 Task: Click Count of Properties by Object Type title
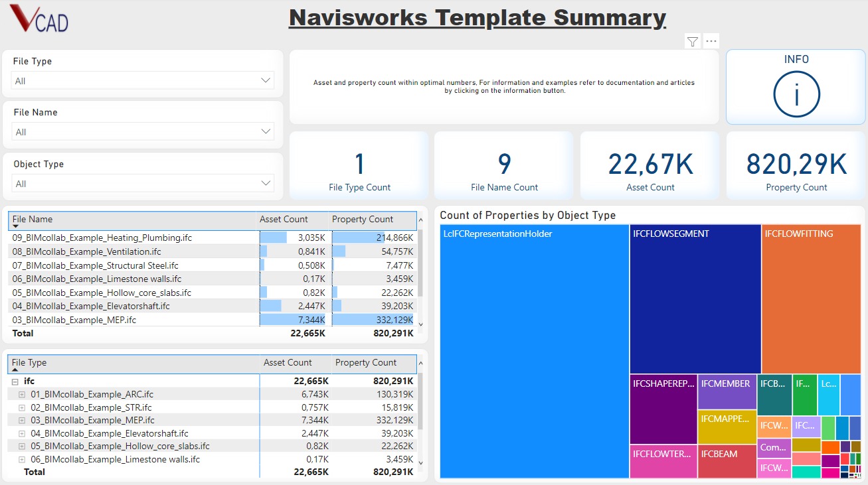click(527, 215)
